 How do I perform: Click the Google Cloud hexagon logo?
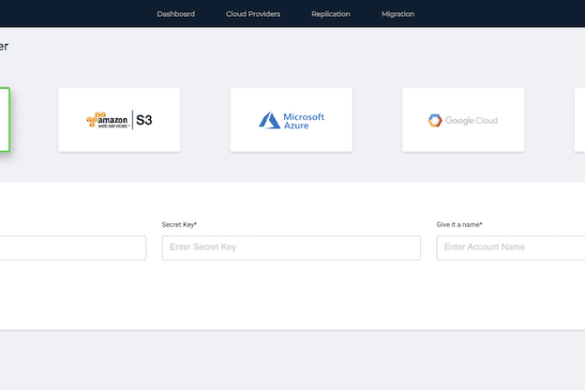point(435,120)
